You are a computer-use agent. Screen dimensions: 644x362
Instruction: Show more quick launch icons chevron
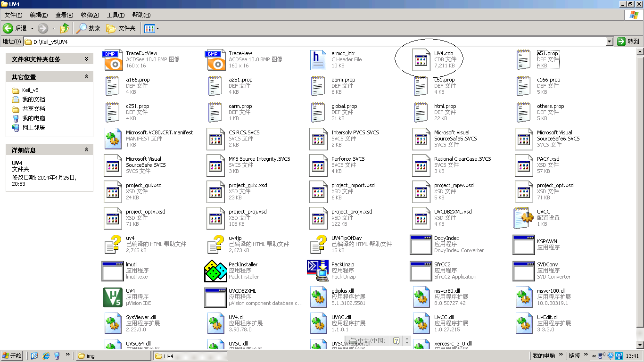67,354
